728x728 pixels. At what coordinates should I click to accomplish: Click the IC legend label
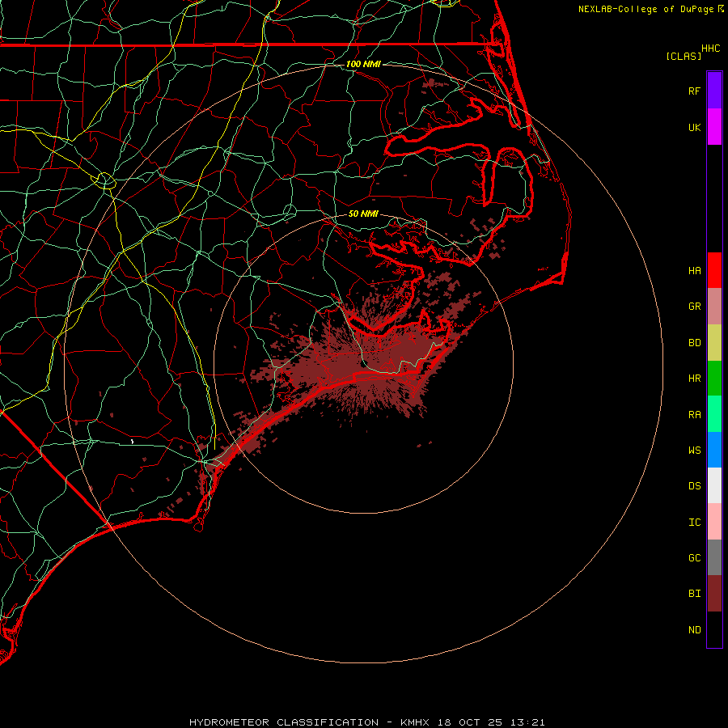(x=694, y=523)
